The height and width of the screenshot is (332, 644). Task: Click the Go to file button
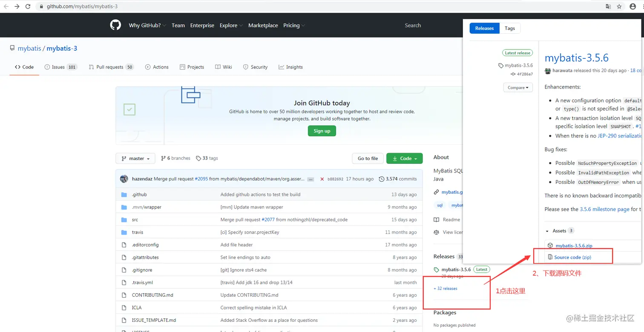[x=368, y=158]
